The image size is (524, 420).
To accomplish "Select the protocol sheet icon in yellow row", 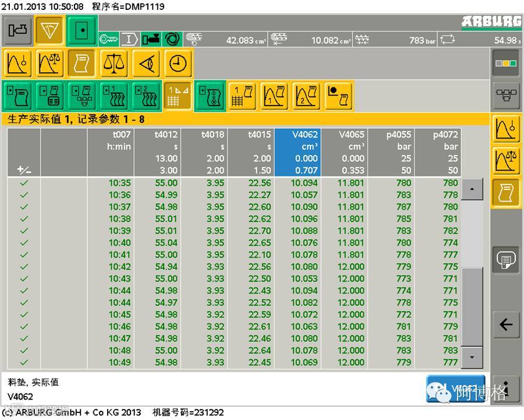I will coord(82,63).
